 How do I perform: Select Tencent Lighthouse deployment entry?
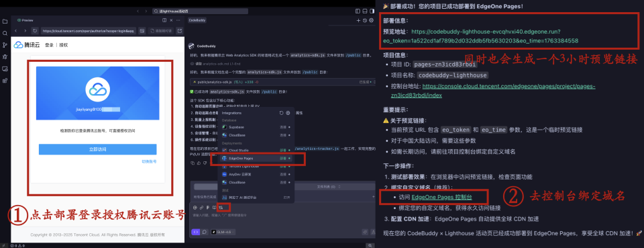pyautogui.click(x=256, y=166)
